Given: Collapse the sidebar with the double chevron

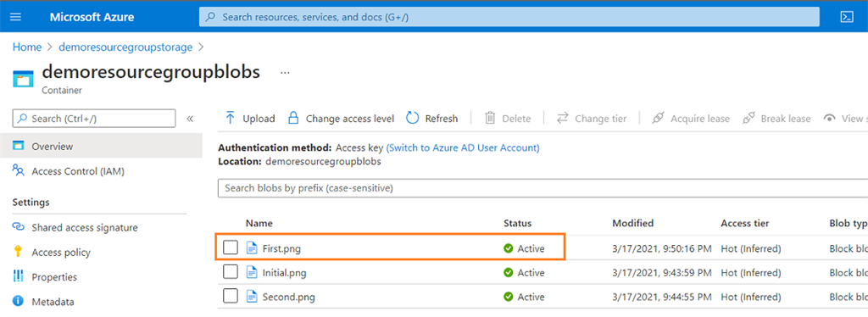Looking at the screenshot, I should [190, 119].
